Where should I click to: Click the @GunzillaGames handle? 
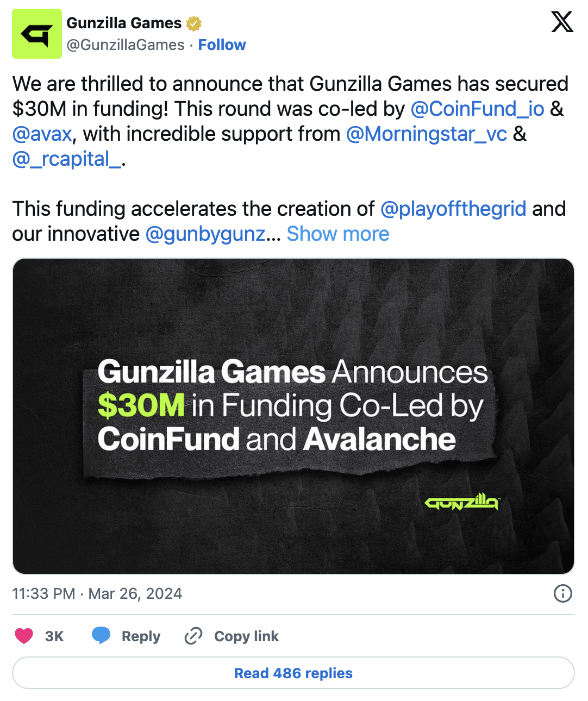tap(126, 45)
